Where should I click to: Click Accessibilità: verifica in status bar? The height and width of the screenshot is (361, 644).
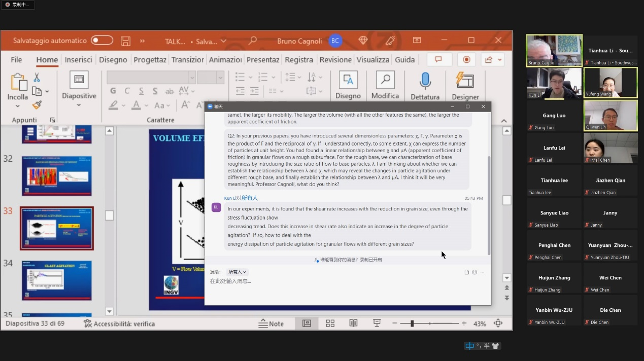(119, 323)
